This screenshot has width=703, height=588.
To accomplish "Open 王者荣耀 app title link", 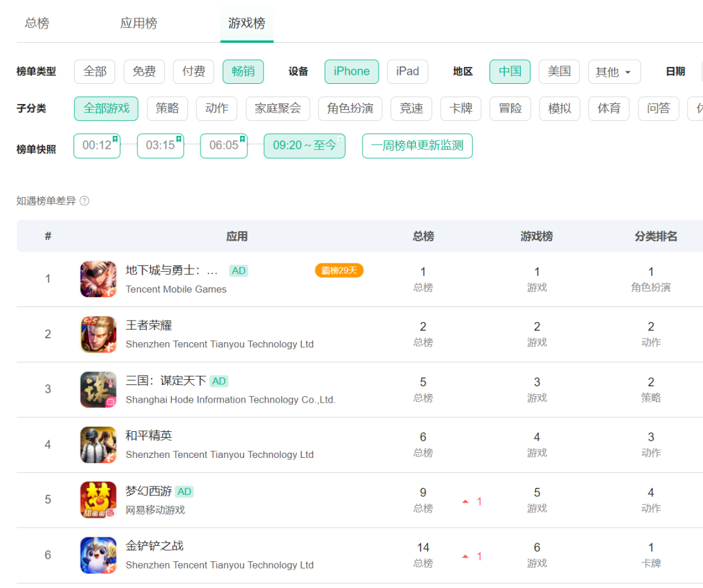I will click(x=149, y=325).
